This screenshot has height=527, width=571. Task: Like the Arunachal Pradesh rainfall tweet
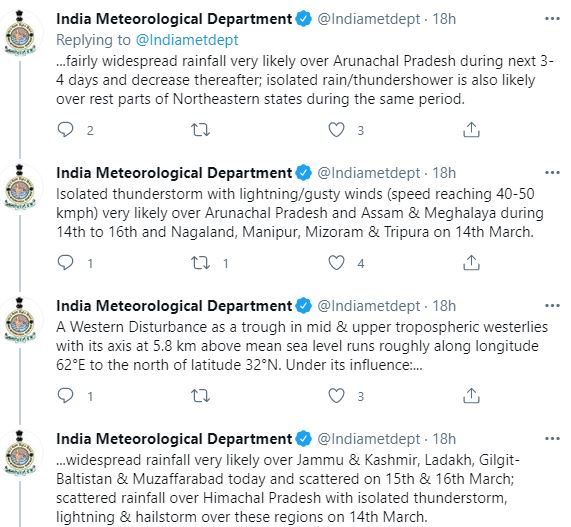(x=336, y=130)
